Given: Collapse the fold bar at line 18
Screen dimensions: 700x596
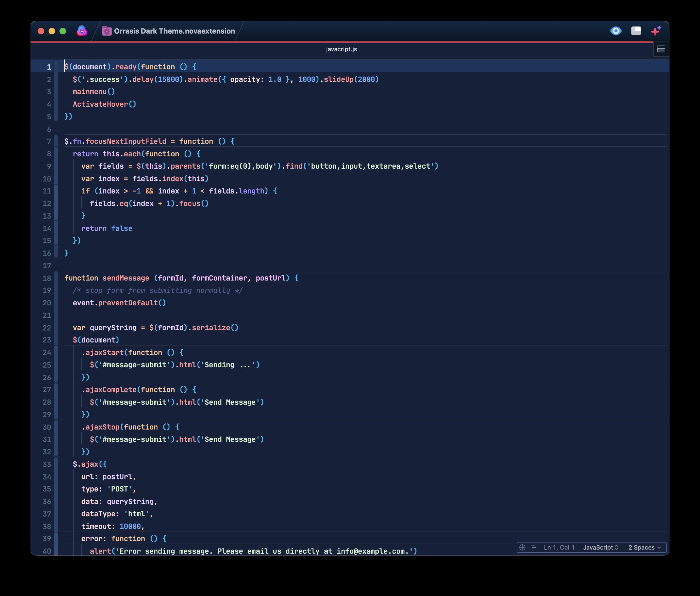Looking at the screenshot, I should [56, 278].
